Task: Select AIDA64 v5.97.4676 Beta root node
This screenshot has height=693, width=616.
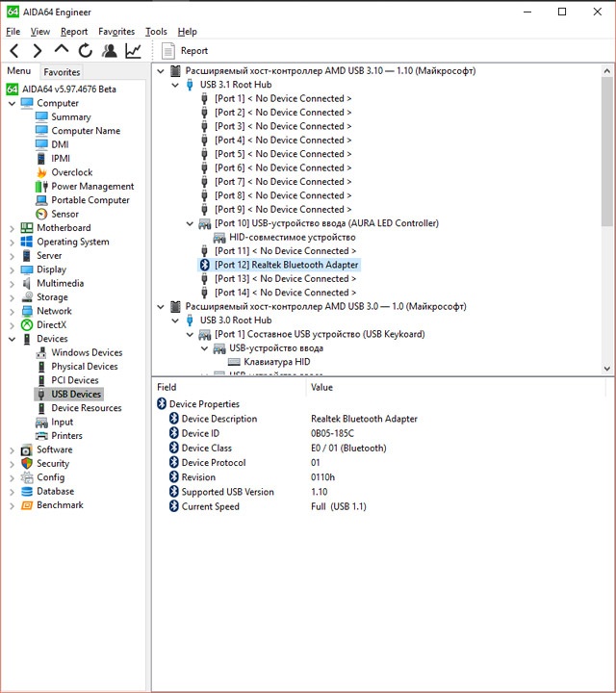Action: click(x=69, y=90)
